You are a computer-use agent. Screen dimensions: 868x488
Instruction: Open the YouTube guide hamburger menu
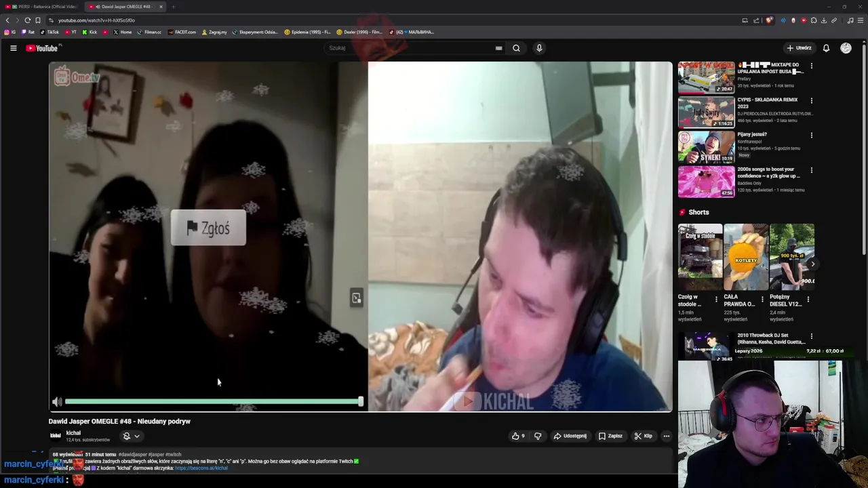pos(13,48)
